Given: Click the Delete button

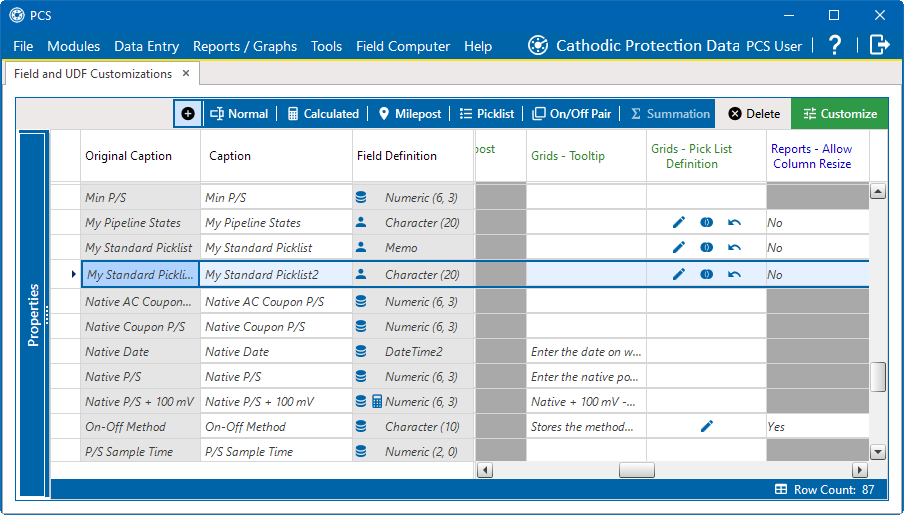Looking at the screenshot, I should pyautogui.click(x=754, y=114).
